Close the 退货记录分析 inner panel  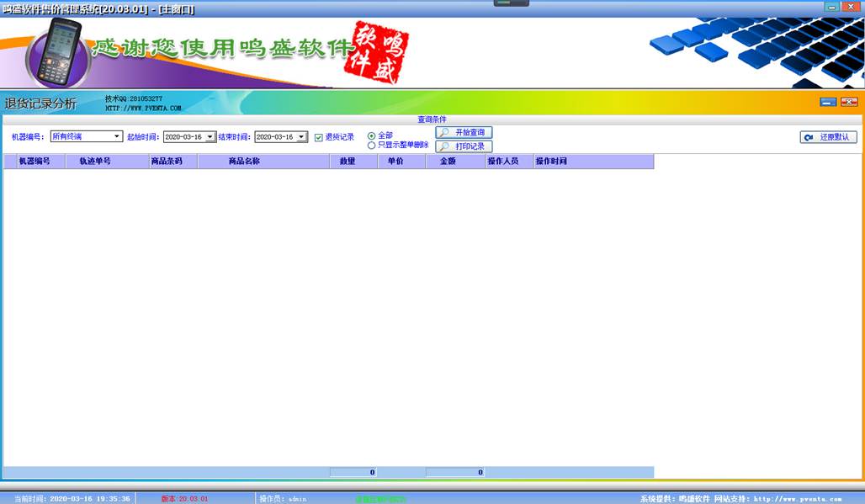[x=848, y=103]
